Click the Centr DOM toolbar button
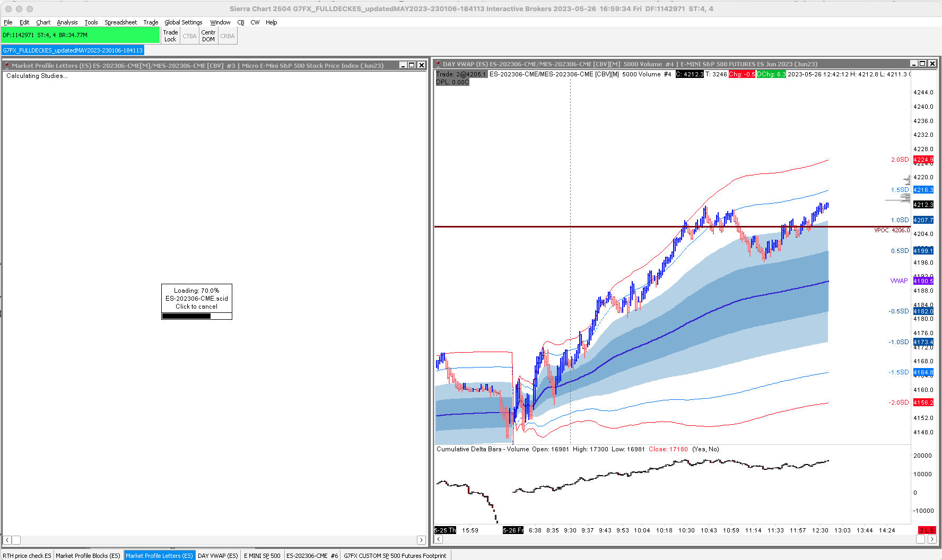The image size is (942, 560). [208, 36]
